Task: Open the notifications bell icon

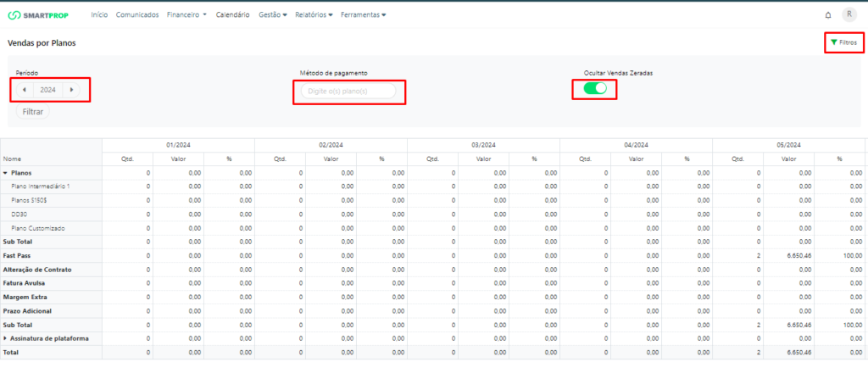Action: (827, 14)
